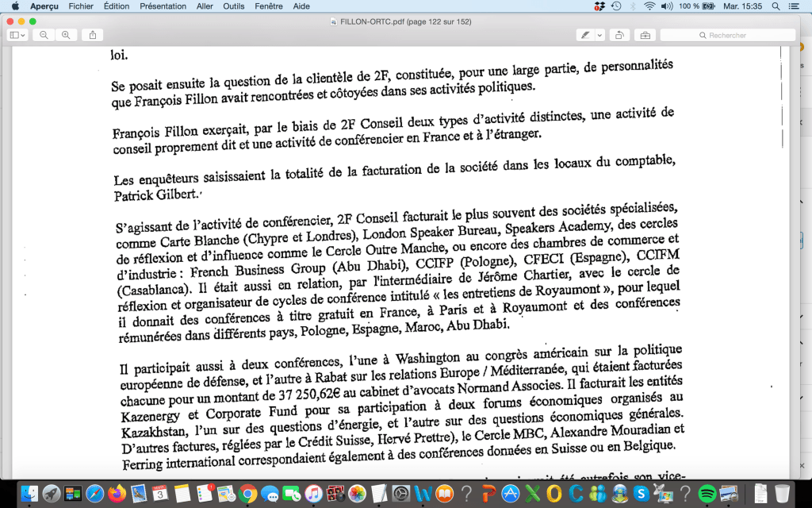The height and width of the screenshot is (508, 812).
Task: Open Notification Center from menu bar
Action: (796, 6)
